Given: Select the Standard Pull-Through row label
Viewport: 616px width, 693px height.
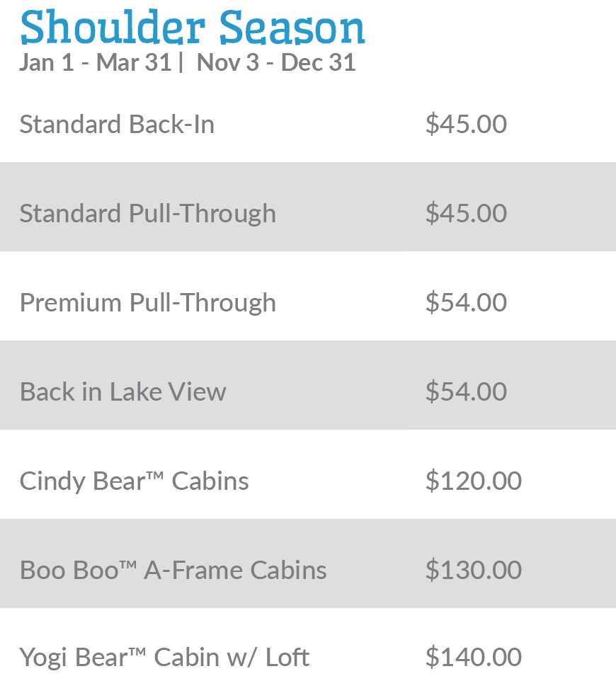Looking at the screenshot, I should point(147,214).
